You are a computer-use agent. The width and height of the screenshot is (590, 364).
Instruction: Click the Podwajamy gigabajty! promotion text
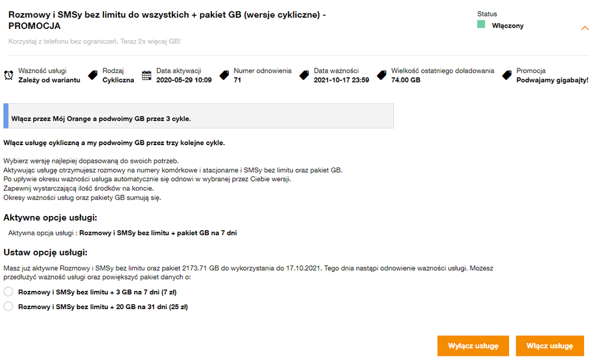(552, 80)
